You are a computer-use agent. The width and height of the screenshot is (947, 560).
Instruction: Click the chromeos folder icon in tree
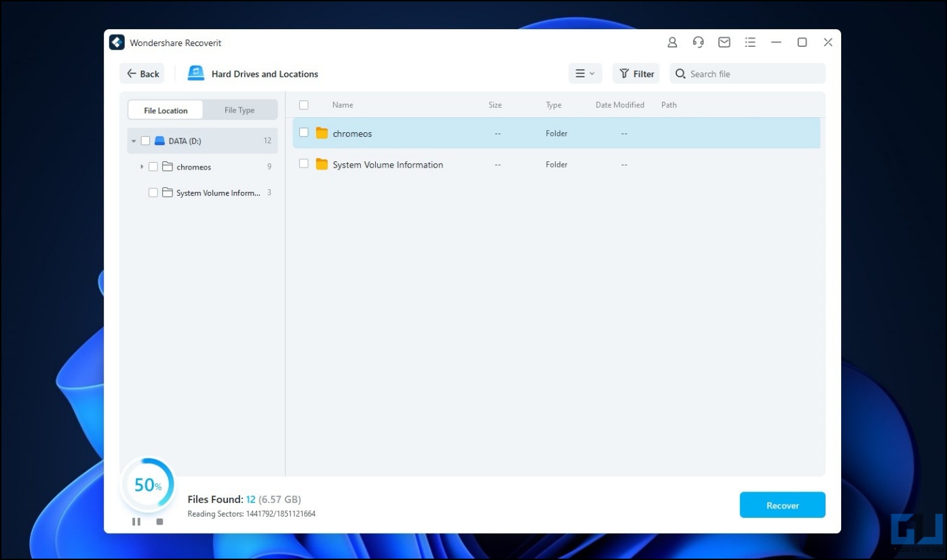click(168, 167)
